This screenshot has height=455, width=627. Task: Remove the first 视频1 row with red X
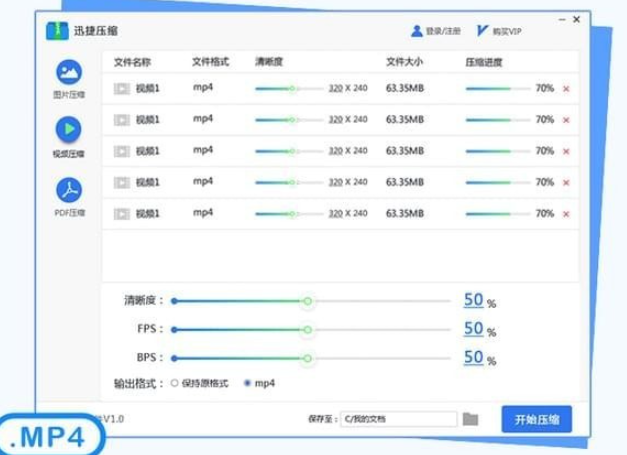(566, 89)
